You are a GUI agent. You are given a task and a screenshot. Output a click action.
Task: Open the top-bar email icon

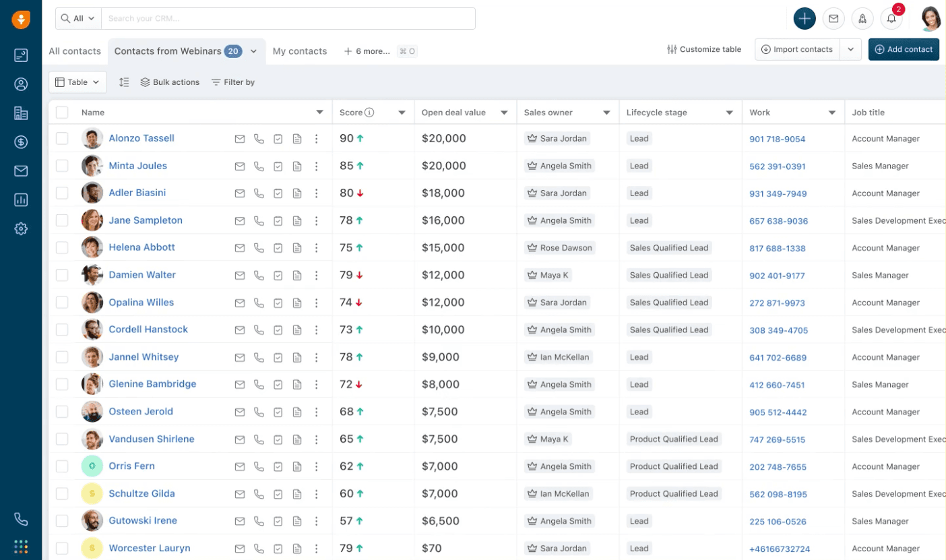coord(833,19)
